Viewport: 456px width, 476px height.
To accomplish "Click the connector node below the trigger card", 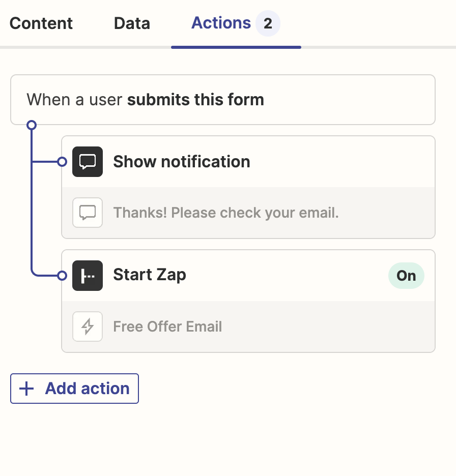I will pyautogui.click(x=32, y=125).
